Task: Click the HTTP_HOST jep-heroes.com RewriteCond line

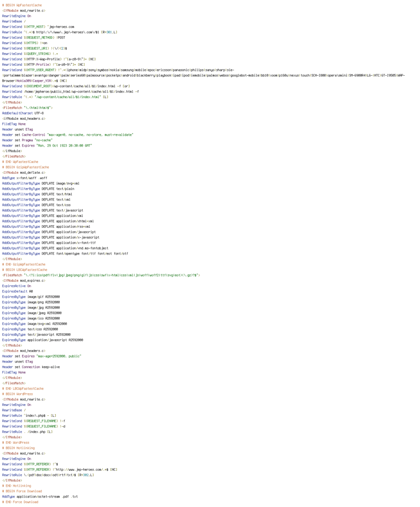Action: point(38,27)
